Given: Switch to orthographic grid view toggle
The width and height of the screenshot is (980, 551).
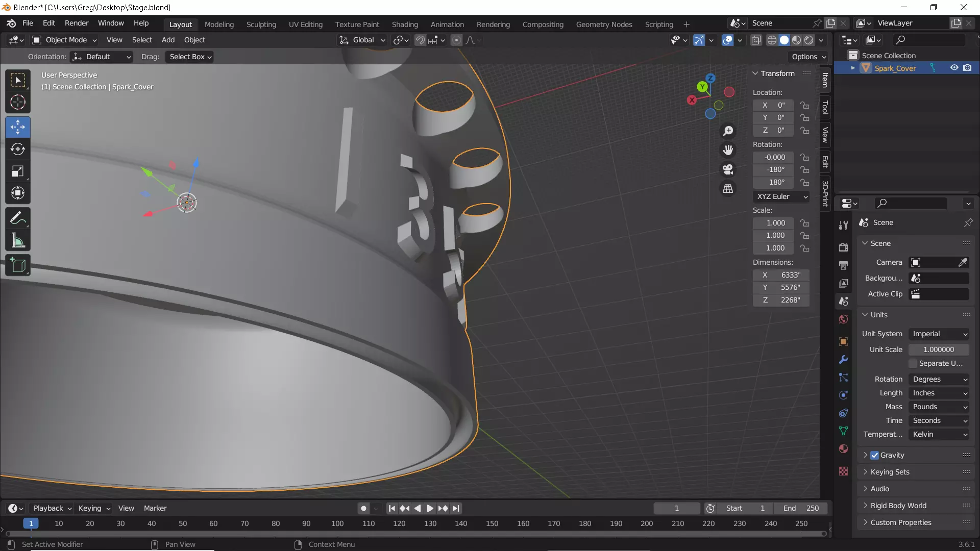Looking at the screenshot, I should (728, 189).
